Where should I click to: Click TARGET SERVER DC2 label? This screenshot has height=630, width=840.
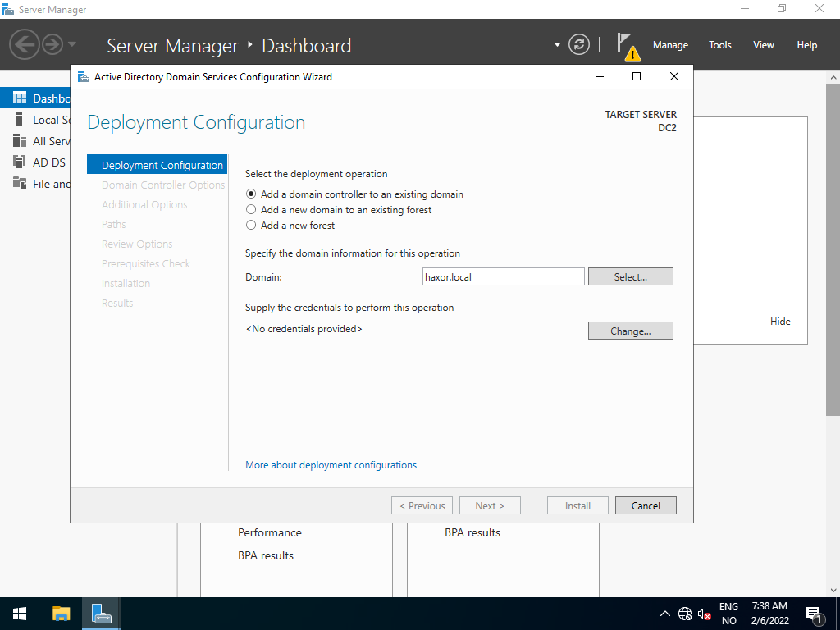click(641, 121)
